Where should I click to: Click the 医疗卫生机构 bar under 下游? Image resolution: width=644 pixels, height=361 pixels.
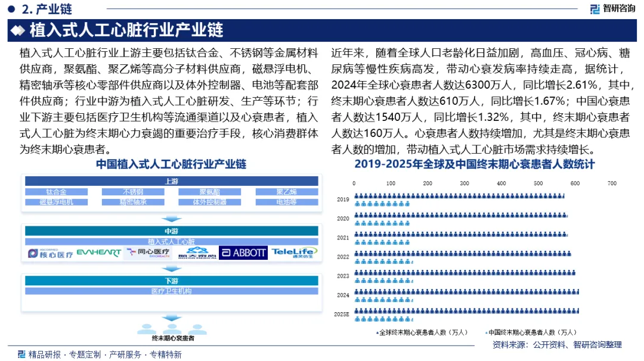click(x=171, y=291)
